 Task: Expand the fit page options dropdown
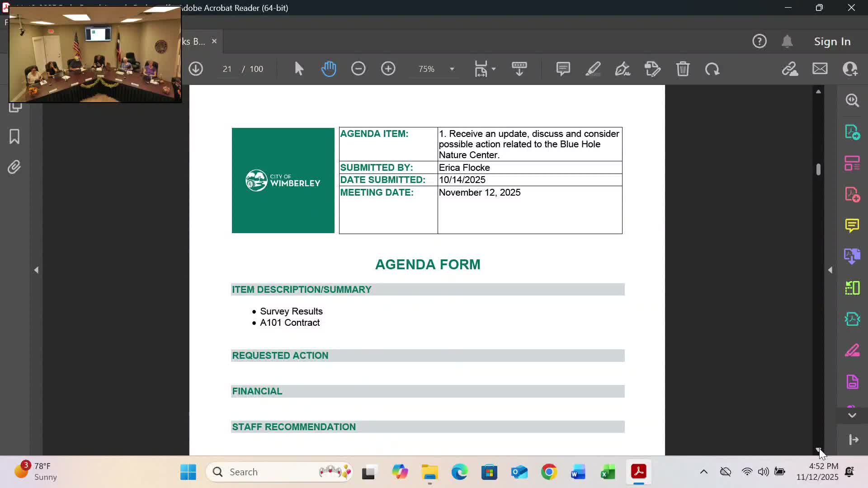pyautogui.click(x=494, y=69)
